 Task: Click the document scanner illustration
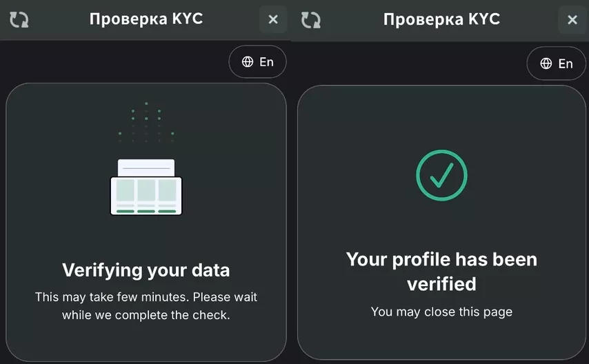(146, 188)
